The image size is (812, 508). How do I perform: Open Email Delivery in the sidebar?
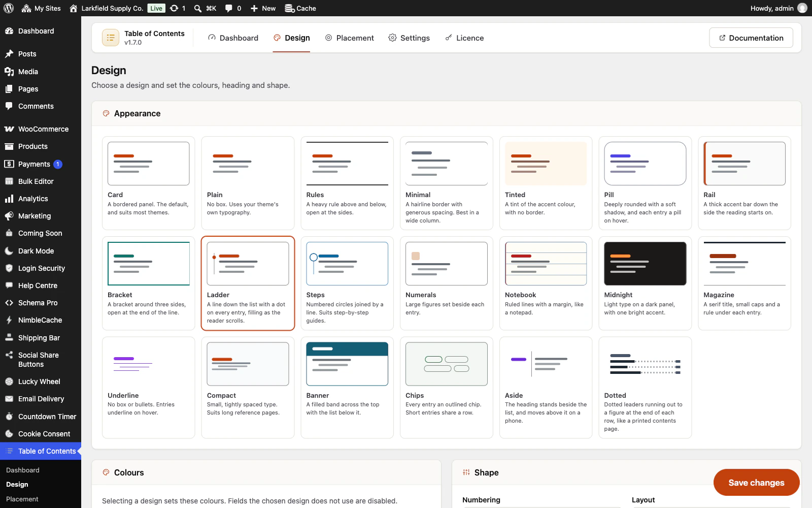pyautogui.click(x=41, y=399)
